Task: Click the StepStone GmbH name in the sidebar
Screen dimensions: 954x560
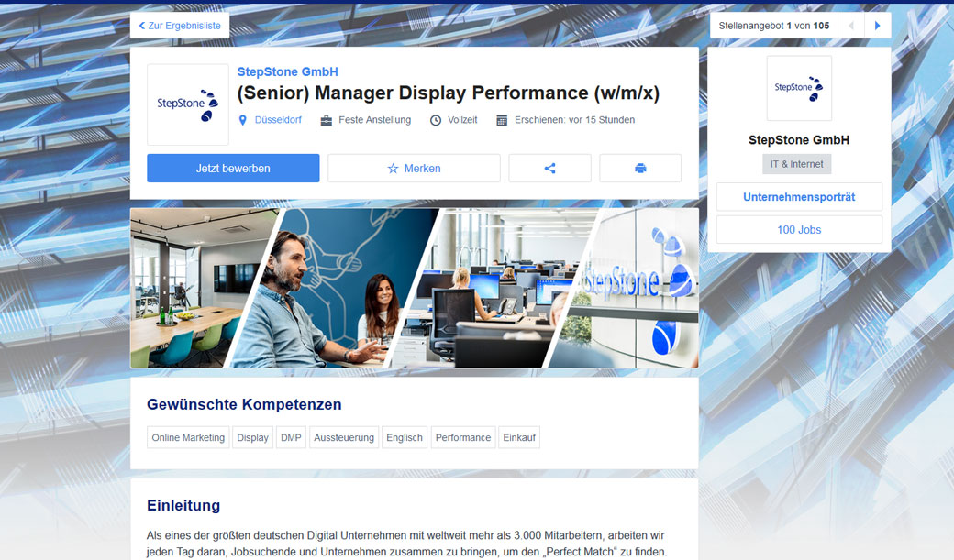Action: (x=799, y=140)
